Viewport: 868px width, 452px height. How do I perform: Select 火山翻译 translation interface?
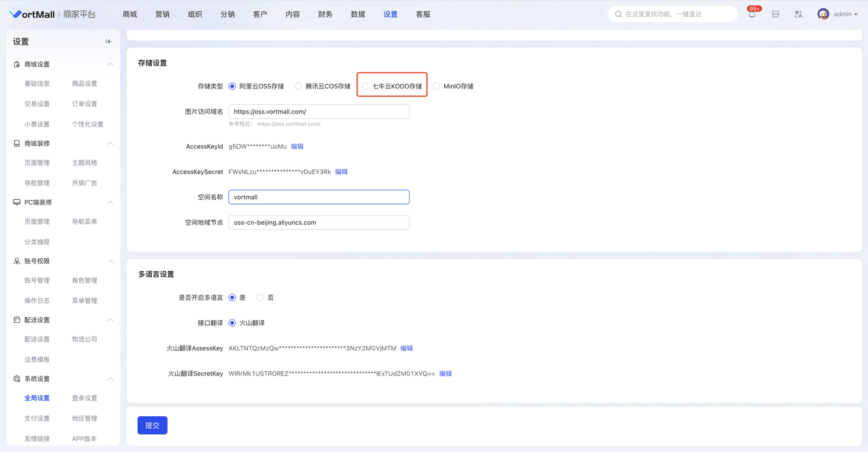coord(232,323)
